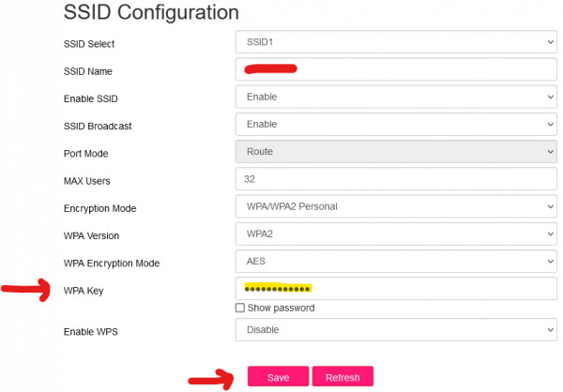Expand the WPA Version dropdown
563x392 pixels.
pyautogui.click(x=394, y=234)
